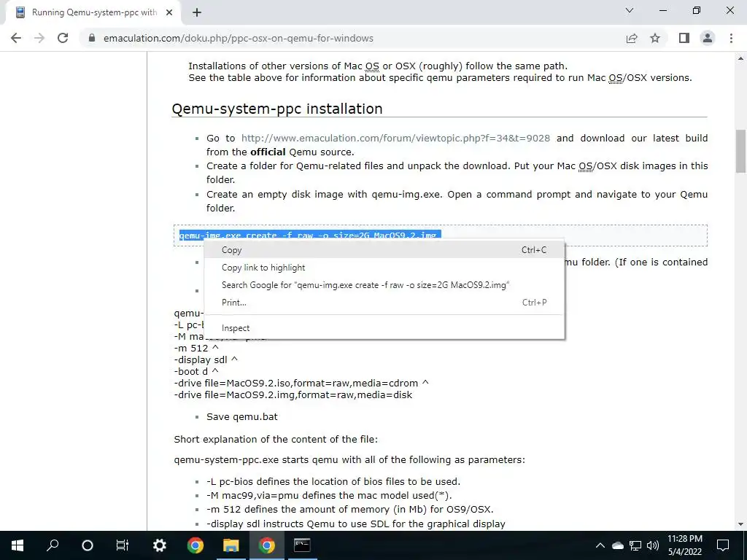The height and width of the screenshot is (560, 747).
Task: Click the line "-m 512 ^"
Action: click(196, 348)
